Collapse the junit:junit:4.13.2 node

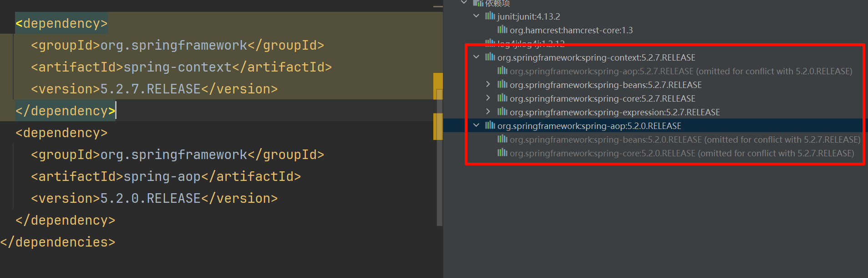[476, 16]
